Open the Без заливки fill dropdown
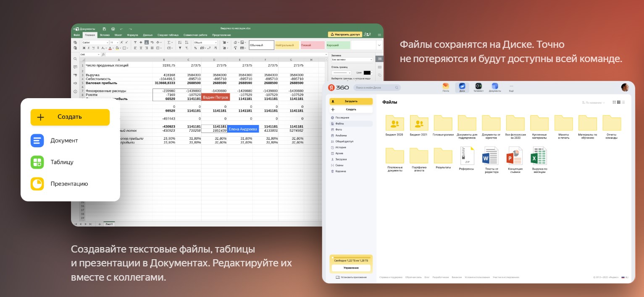The height and width of the screenshot is (297, 644). coord(352,60)
